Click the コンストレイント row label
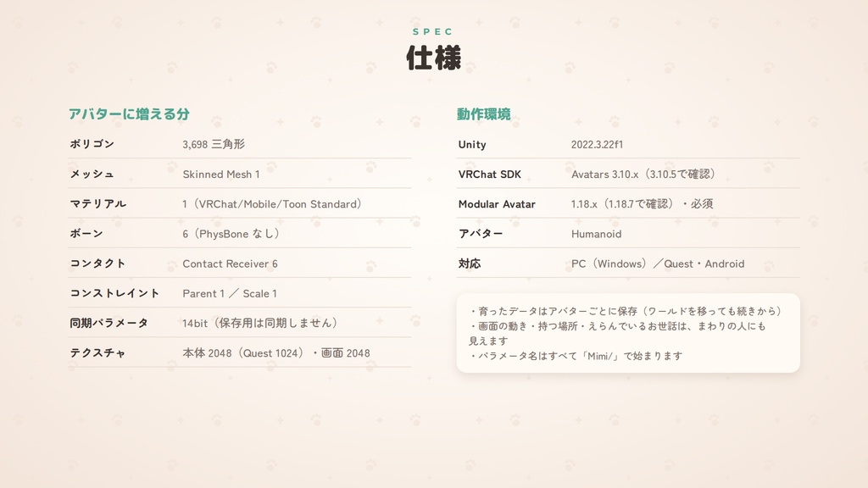 pos(114,293)
